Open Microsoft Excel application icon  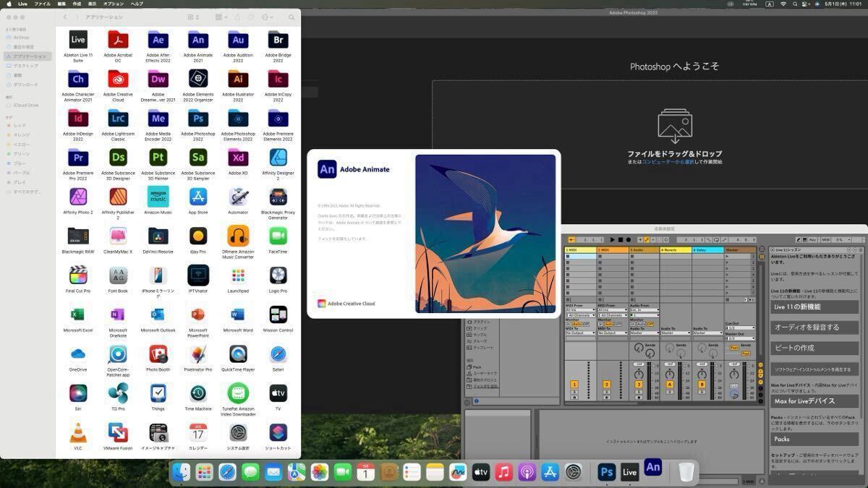[78, 314]
